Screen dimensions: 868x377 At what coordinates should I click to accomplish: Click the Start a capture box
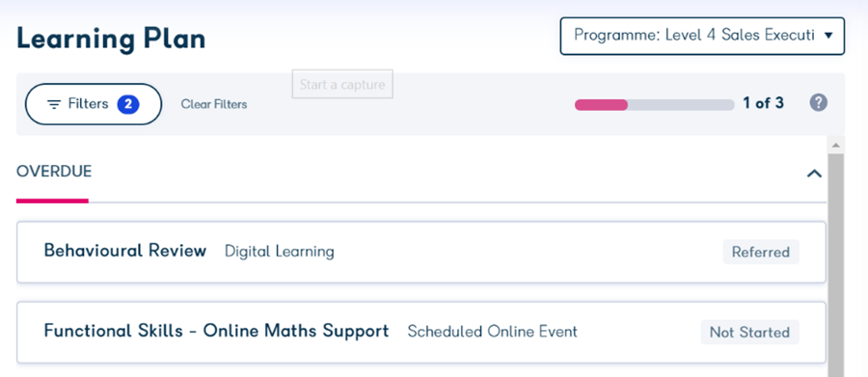tap(342, 84)
